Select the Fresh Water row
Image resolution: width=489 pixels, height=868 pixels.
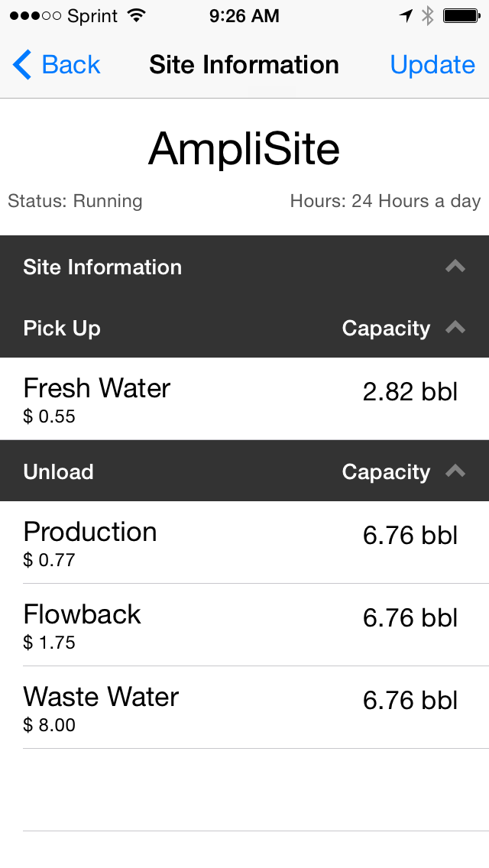[x=244, y=399]
